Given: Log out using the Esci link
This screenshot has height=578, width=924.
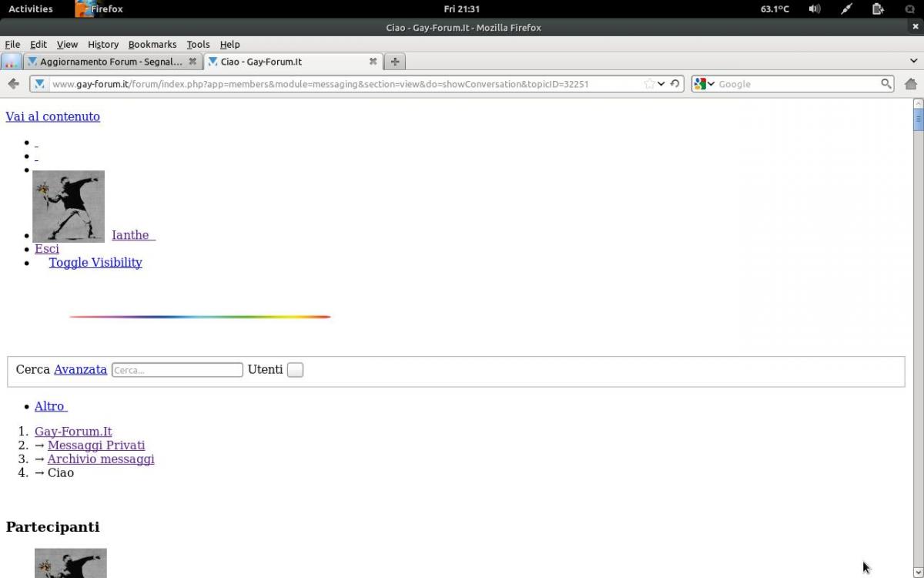Looking at the screenshot, I should pos(46,249).
